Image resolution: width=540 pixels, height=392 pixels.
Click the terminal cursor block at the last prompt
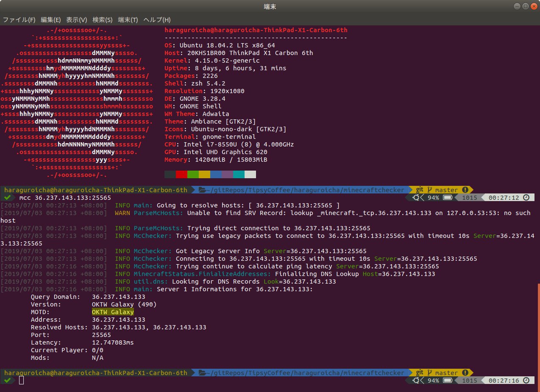click(x=21, y=381)
